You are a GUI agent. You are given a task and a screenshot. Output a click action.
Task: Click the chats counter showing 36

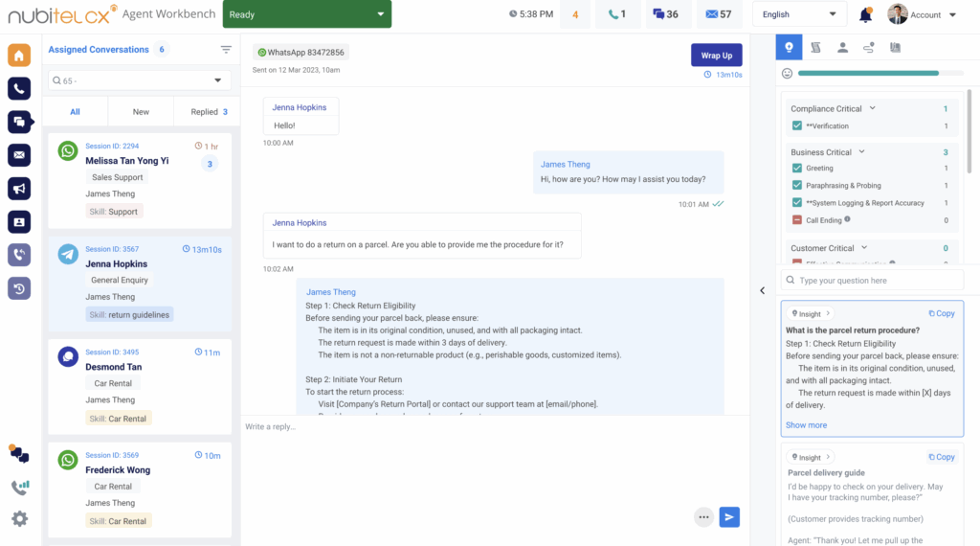pos(666,14)
